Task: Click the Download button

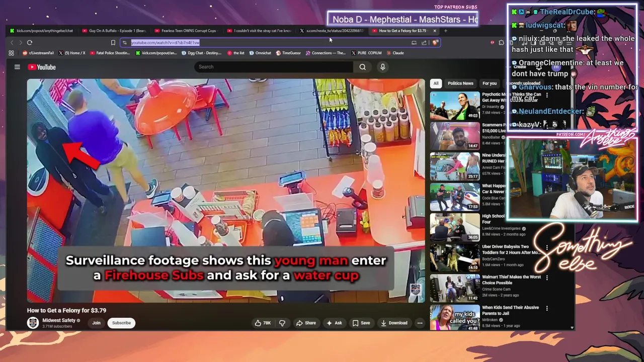Action: coord(394,323)
